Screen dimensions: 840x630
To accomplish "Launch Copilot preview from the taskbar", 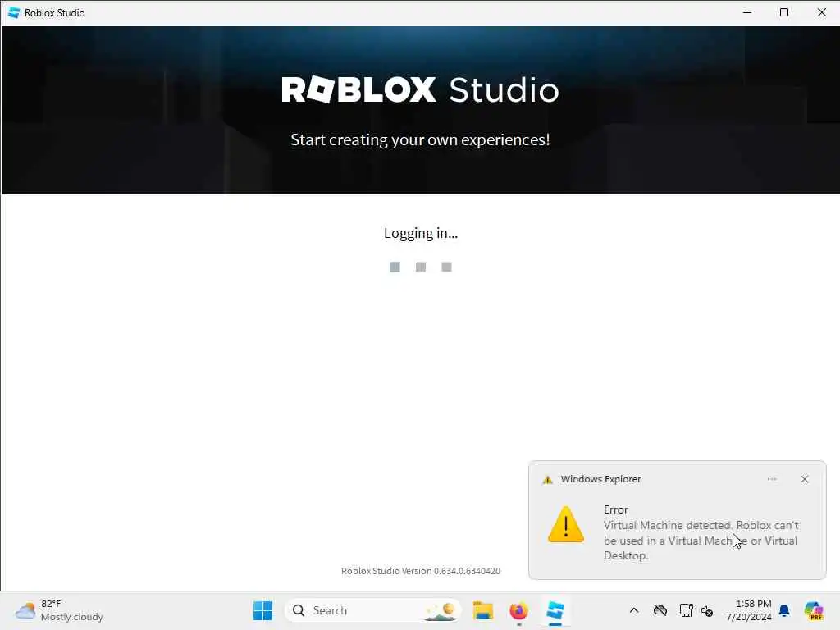I will click(x=814, y=610).
